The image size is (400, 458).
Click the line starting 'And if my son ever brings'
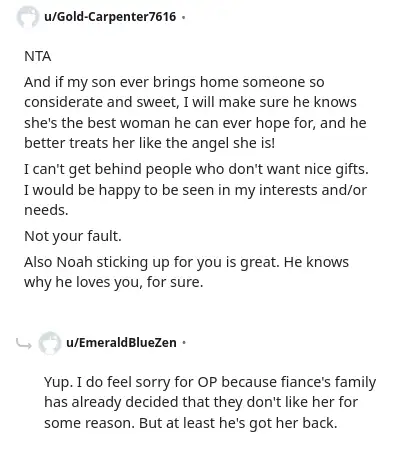174,82
